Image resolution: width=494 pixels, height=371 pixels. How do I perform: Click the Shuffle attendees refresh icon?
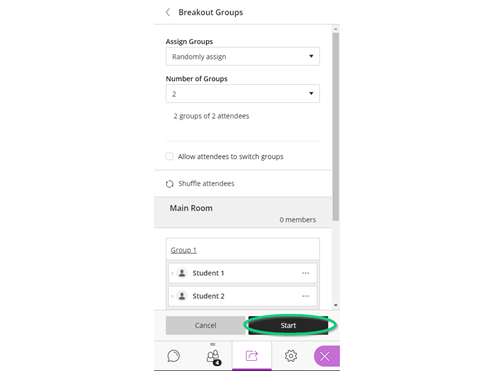coord(170,184)
